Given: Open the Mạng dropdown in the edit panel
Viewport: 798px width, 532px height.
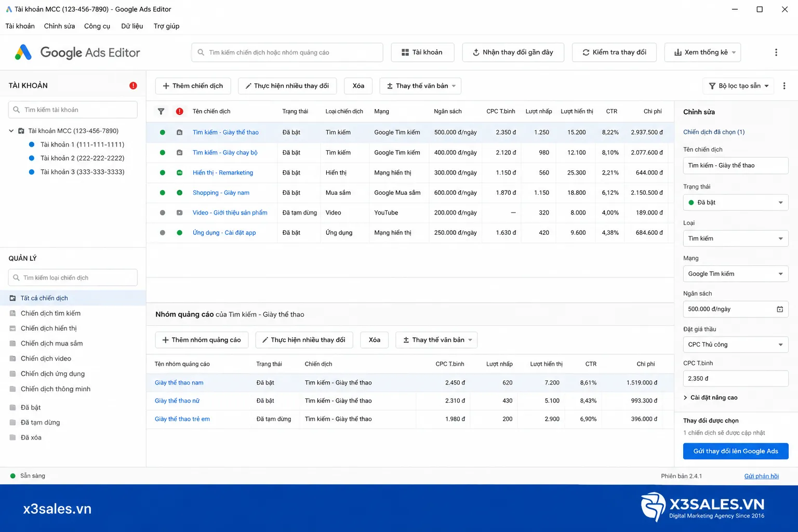Looking at the screenshot, I should 736,274.
